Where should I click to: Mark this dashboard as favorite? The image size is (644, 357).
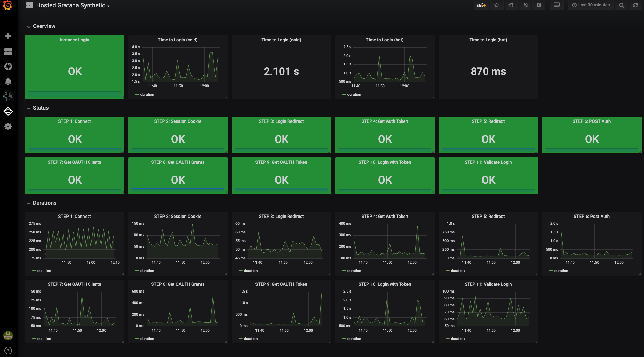[497, 5]
